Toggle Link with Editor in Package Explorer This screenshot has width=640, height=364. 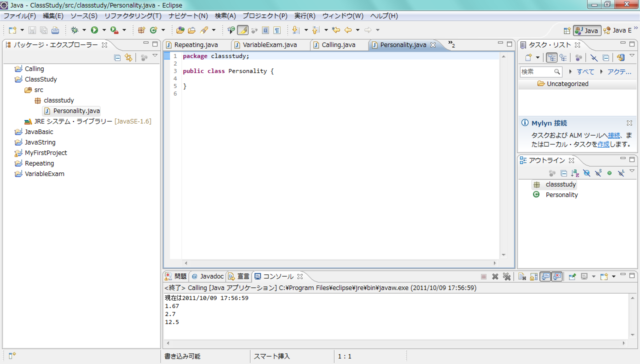[128, 57]
